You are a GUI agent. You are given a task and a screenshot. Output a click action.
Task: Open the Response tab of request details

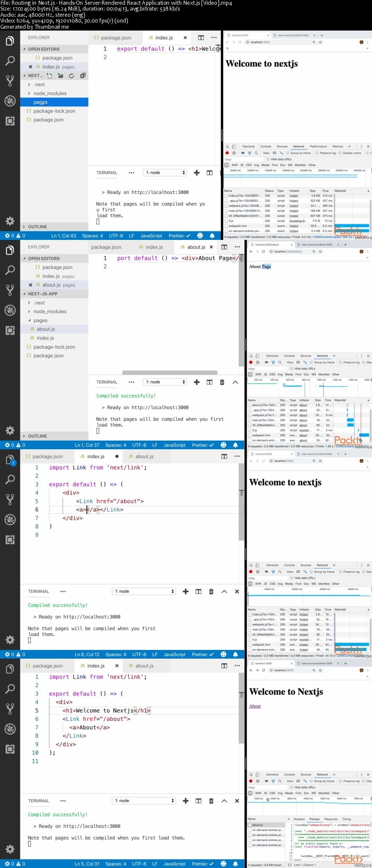click(331, 819)
